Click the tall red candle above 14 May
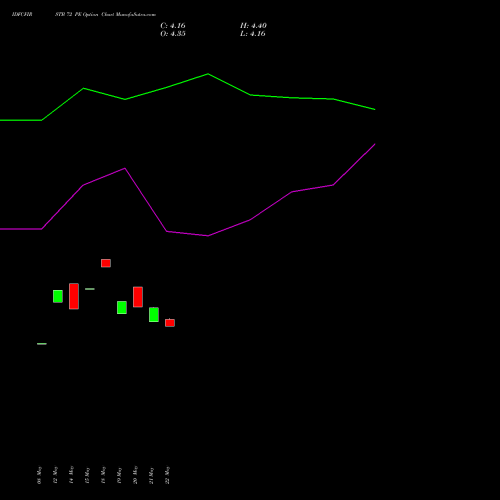The image size is (500, 500). pyautogui.click(x=74, y=296)
